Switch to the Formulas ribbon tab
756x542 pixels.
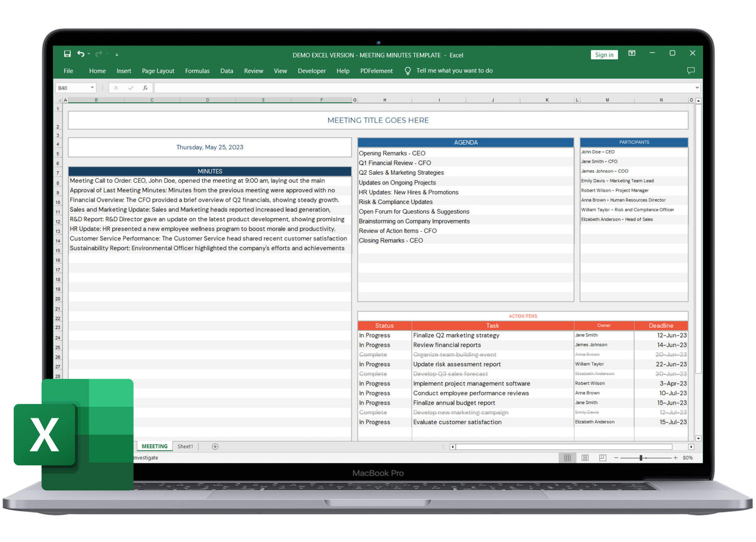[x=197, y=71]
